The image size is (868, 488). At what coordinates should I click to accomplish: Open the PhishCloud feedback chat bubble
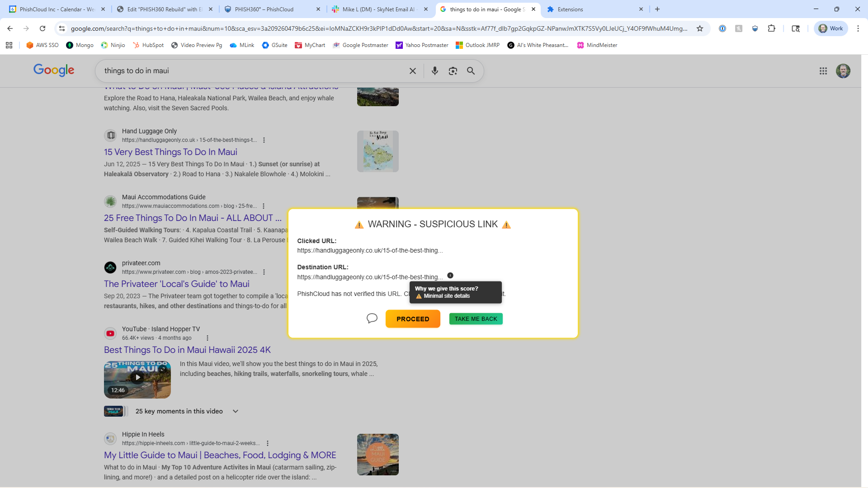pos(372,318)
